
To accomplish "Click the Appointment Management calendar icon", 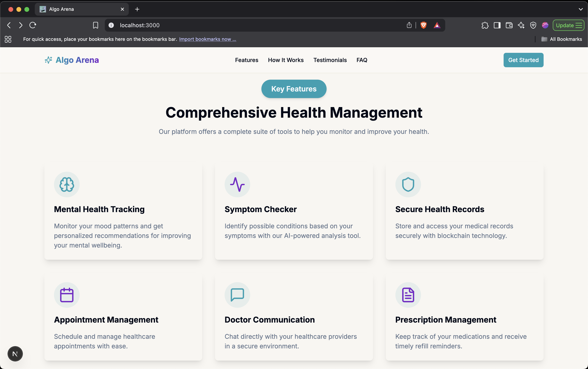I will (x=67, y=295).
